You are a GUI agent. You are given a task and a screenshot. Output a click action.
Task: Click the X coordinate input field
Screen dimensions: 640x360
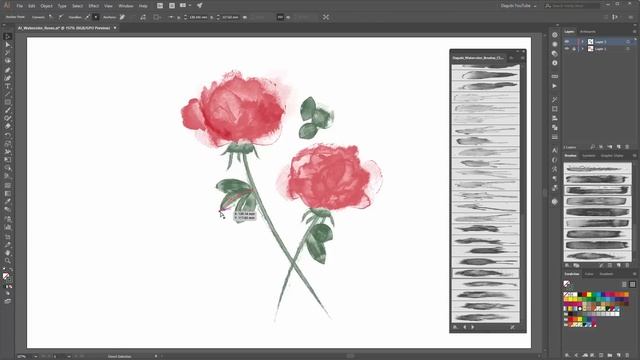pyautogui.click(x=197, y=17)
